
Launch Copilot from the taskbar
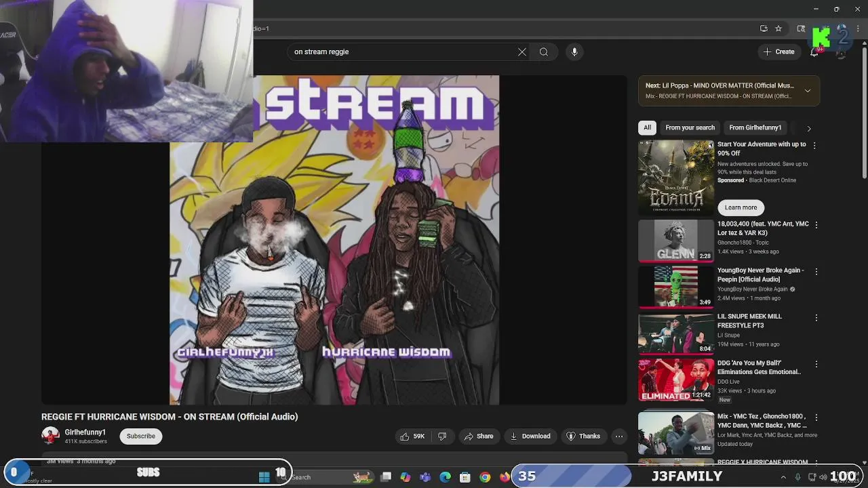pyautogui.click(x=406, y=477)
